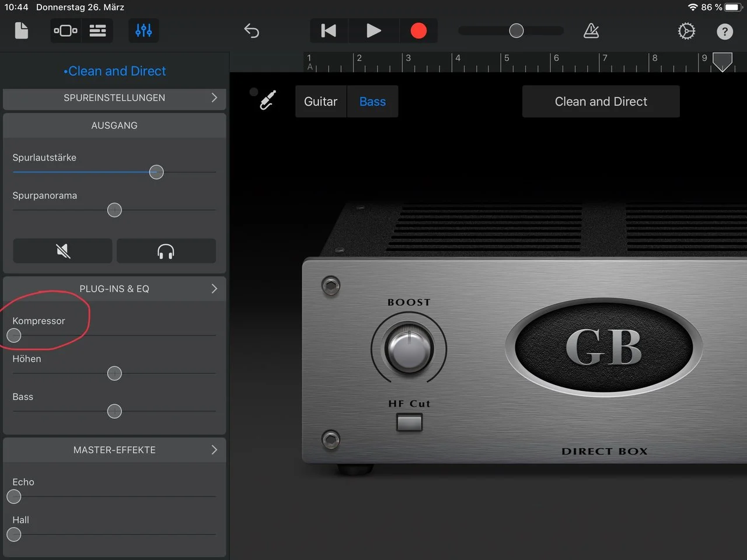The image size is (747, 560).
Task: Solo the track with headphones button
Action: click(x=166, y=251)
